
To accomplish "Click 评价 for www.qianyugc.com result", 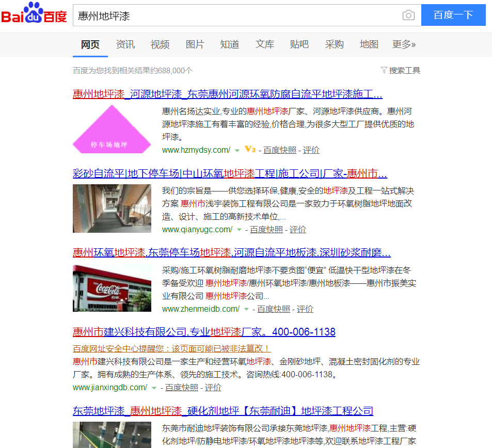I will pos(298,229).
